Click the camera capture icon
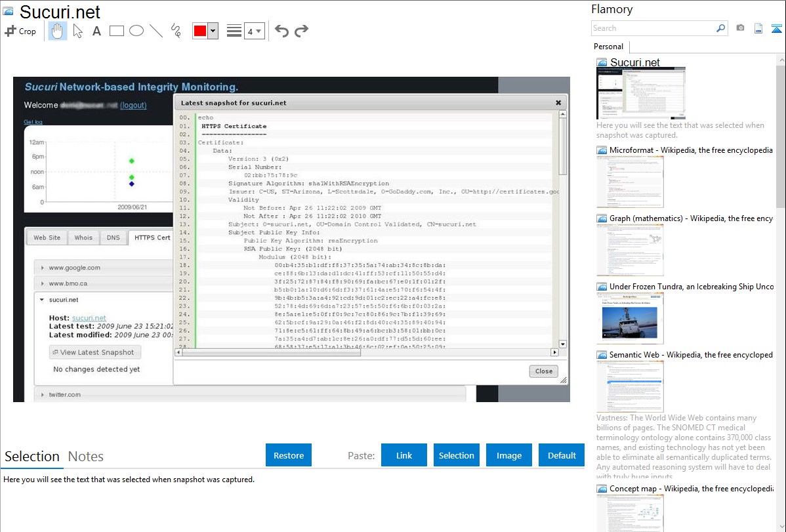 pos(740,28)
